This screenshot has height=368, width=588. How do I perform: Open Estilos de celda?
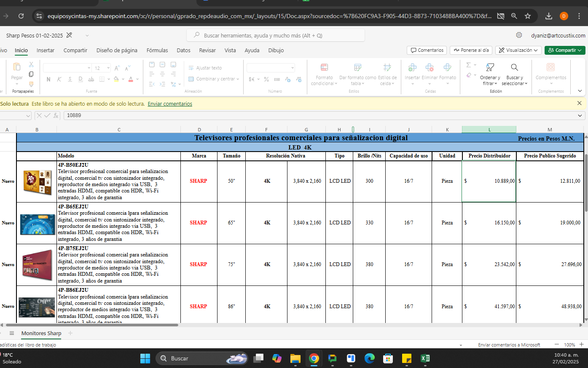(387, 74)
